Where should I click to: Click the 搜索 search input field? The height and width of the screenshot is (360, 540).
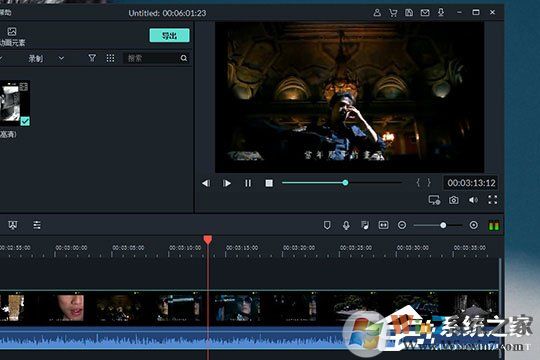152,58
